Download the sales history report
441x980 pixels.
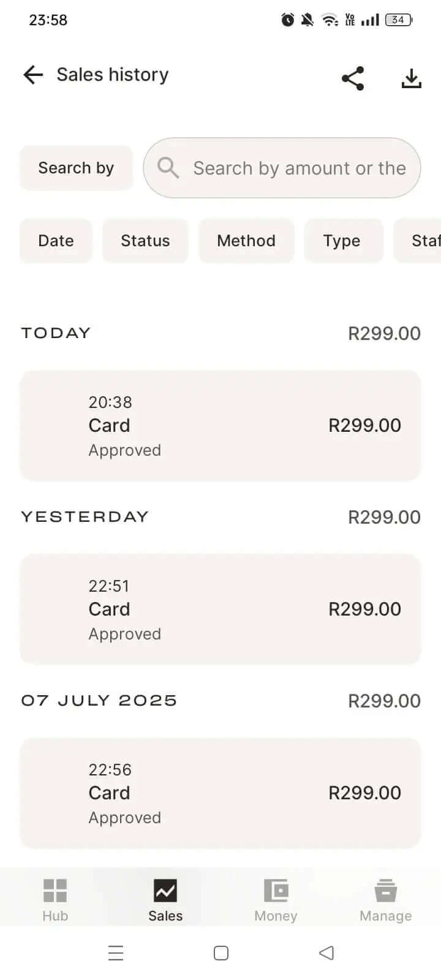pos(412,78)
